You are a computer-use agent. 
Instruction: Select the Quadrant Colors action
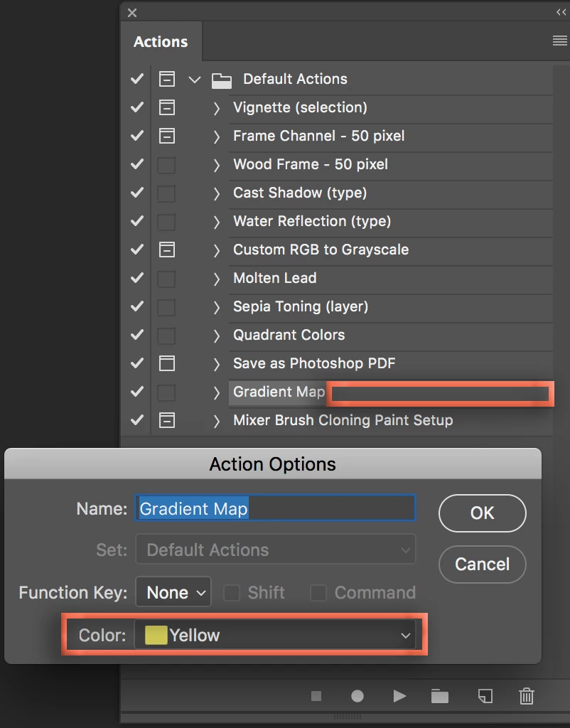coord(289,335)
